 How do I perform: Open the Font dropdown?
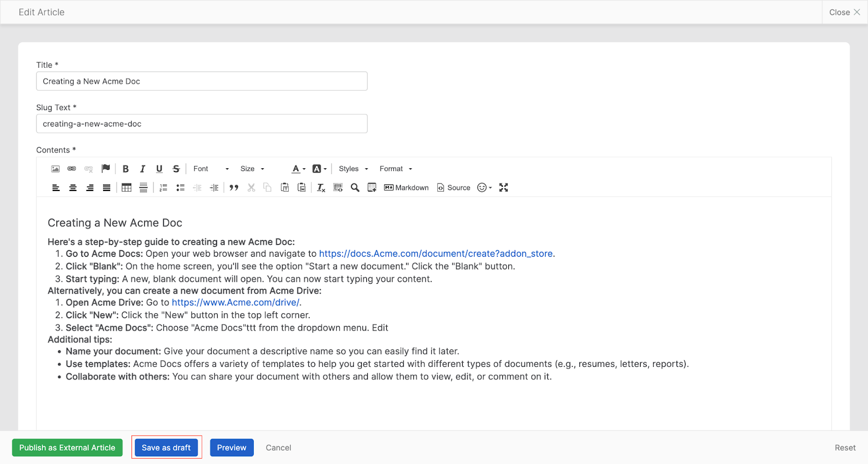pyautogui.click(x=211, y=169)
